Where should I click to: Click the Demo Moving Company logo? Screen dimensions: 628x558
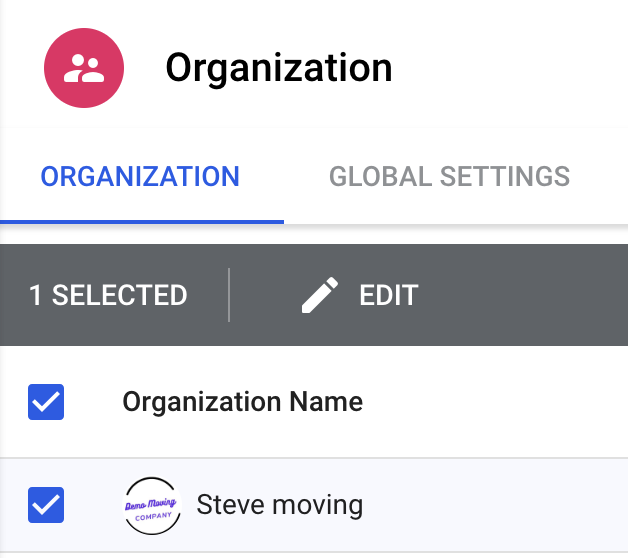(153, 505)
